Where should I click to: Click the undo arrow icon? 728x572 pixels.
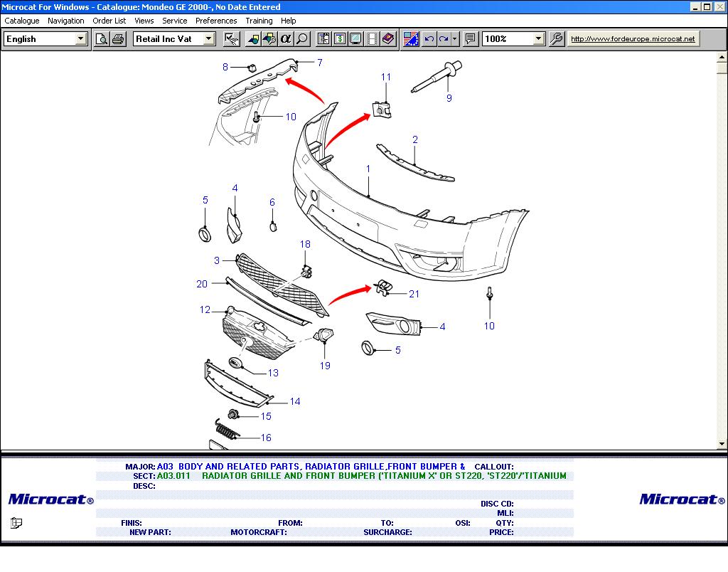[429, 39]
